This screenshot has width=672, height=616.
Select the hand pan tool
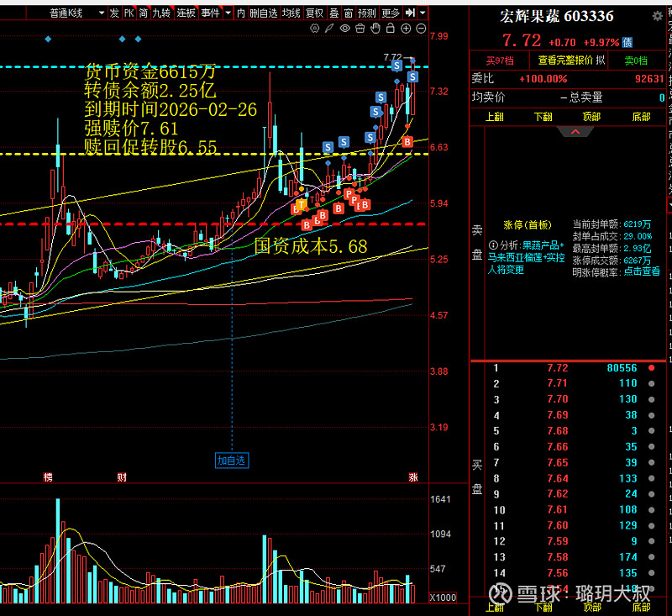(x=375, y=29)
